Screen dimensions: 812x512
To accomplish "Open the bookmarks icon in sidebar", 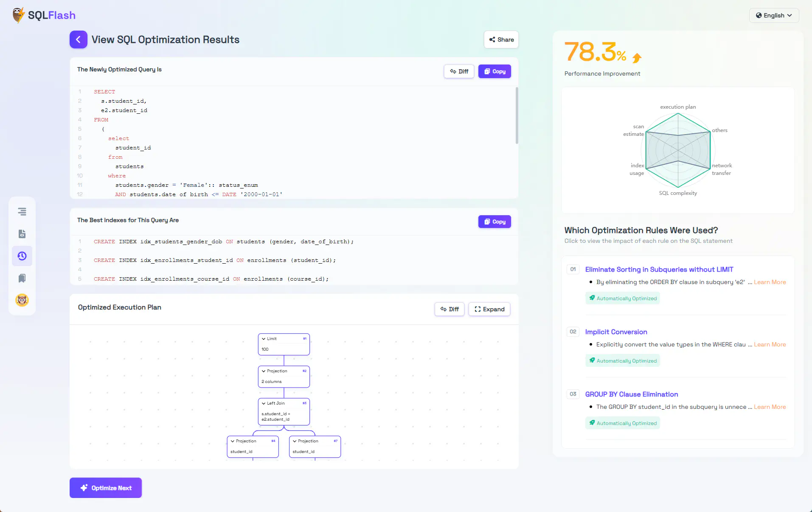I will pyautogui.click(x=22, y=278).
